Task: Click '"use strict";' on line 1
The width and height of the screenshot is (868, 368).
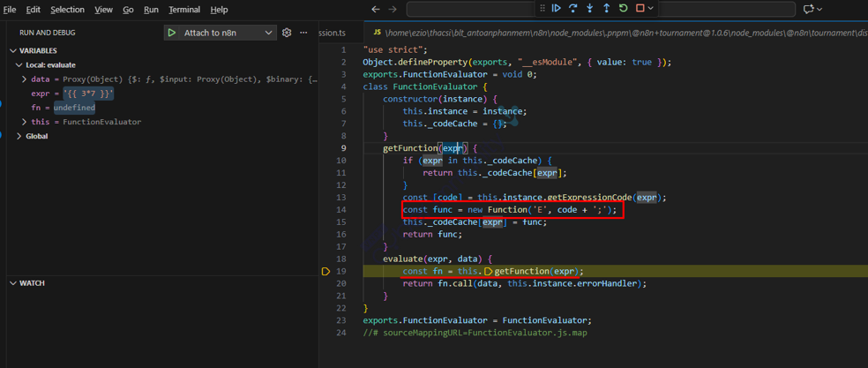Action: [x=395, y=49]
